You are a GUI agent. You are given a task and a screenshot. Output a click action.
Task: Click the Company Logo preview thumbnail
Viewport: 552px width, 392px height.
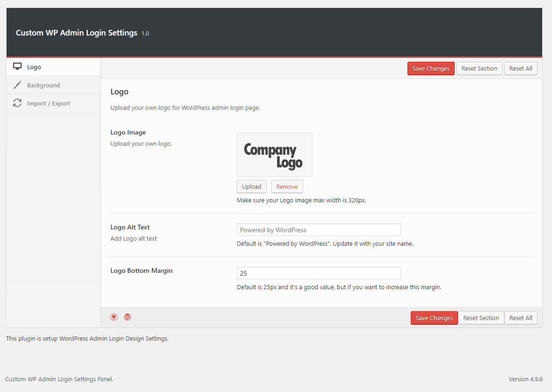point(274,155)
